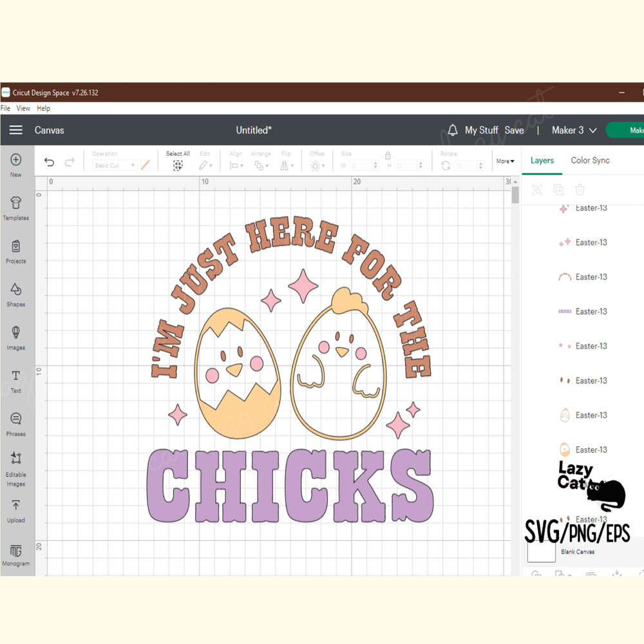Toggle the size proportions lock
The height and width of the screenshot is (644, 644).
tap(388, 155)
